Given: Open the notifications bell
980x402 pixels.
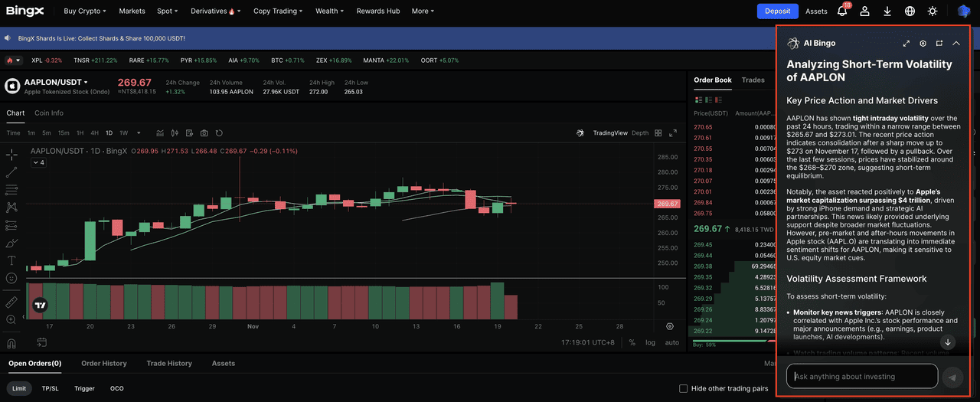Looking at the screenshot, I should 842,11.
